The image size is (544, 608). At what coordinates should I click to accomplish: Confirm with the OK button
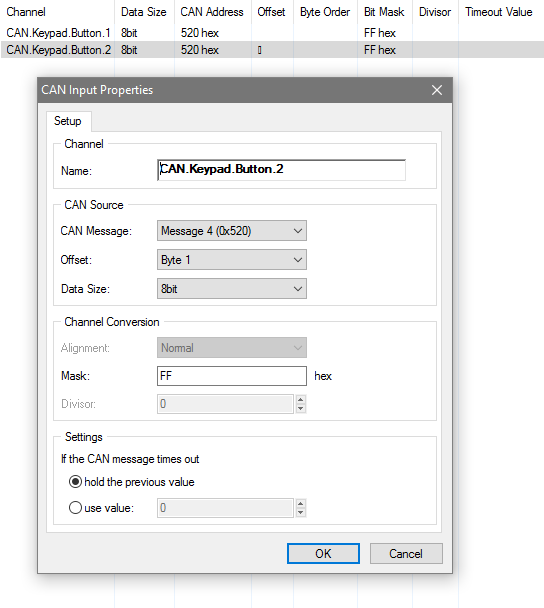[x=323, y=553]
